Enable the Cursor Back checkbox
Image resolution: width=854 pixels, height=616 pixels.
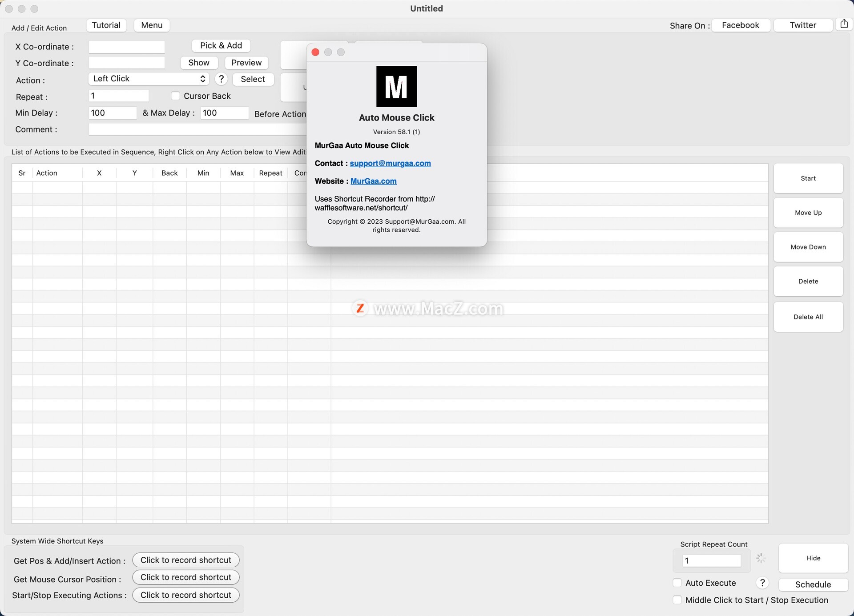tap(175, 96)
